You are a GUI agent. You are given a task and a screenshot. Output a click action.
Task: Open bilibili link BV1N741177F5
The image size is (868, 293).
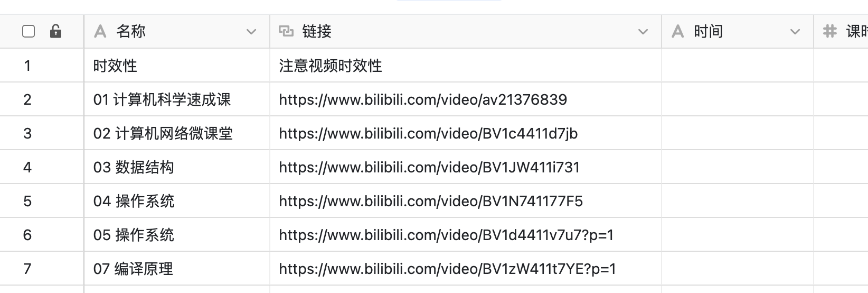(x=431, y=201)
